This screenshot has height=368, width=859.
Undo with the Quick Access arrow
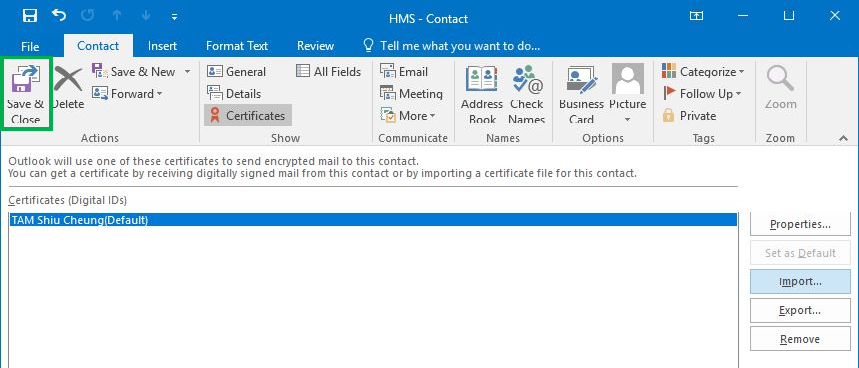[x=59, y=16]
